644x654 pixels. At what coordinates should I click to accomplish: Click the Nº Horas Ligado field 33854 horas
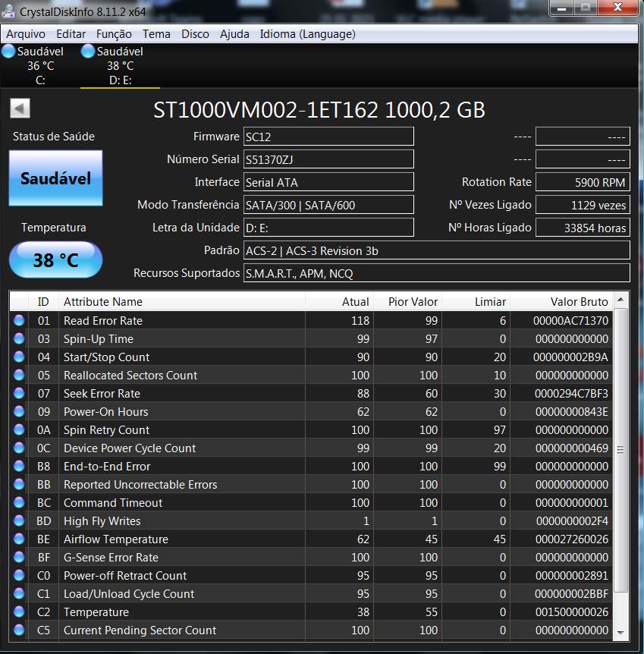click(583, 228)
